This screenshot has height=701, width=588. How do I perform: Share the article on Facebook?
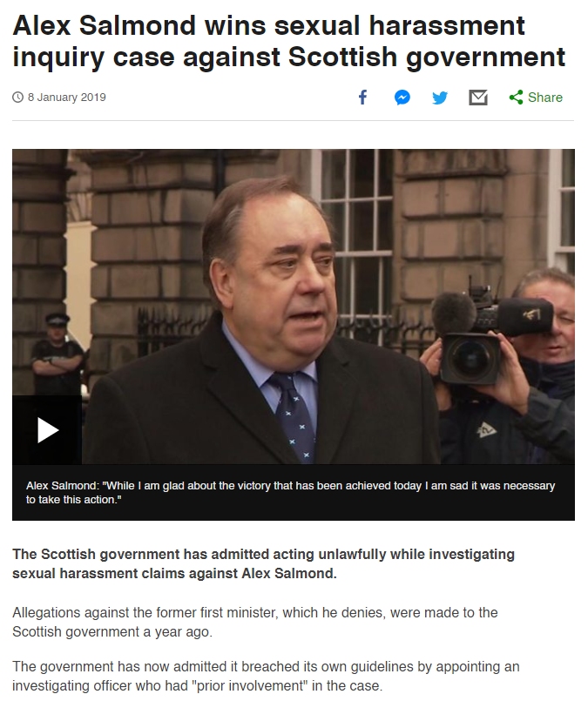362,97
